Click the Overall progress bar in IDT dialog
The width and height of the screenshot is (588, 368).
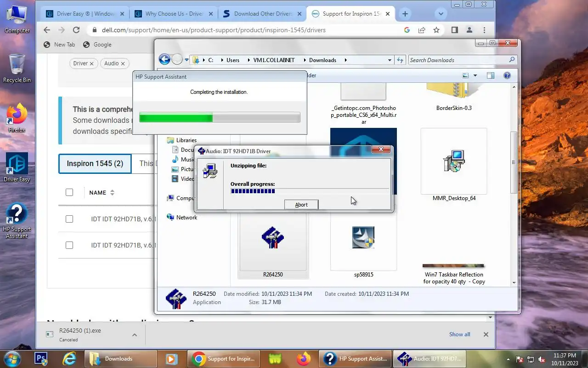coord(310,191)
